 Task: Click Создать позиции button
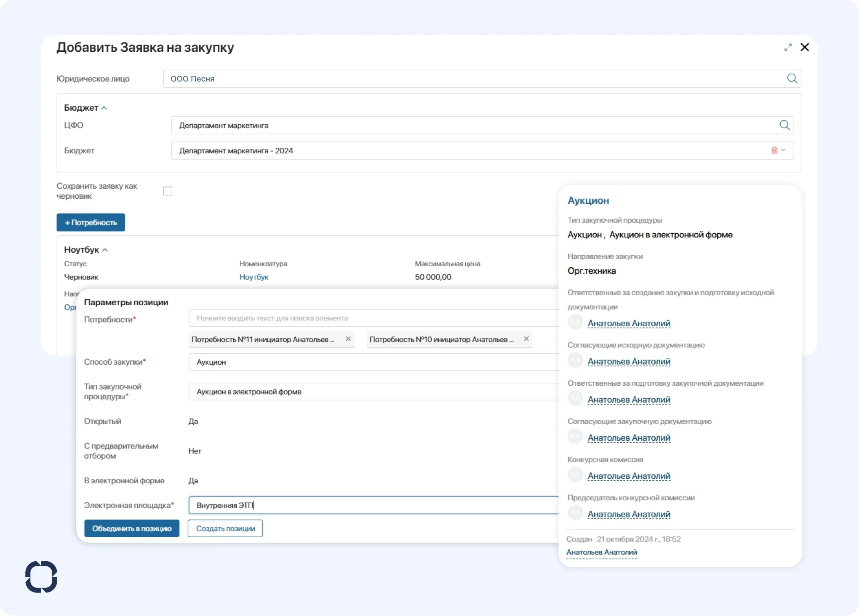point(225,528)
